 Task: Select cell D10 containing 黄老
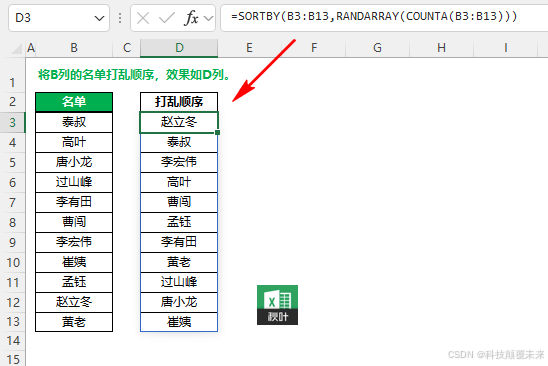click(179, 262)
